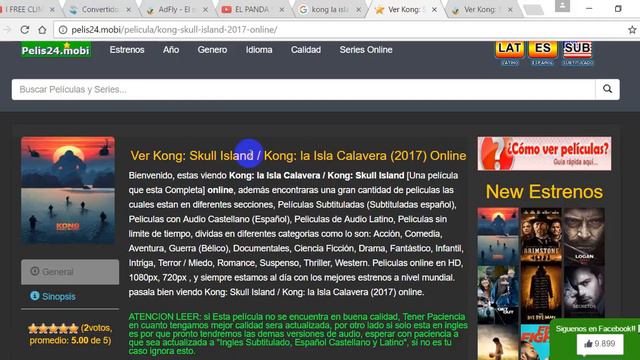This screenshot has height=360, width=640.
Task: Open Chrome user profile icon
Action: (x=562, y=6)
